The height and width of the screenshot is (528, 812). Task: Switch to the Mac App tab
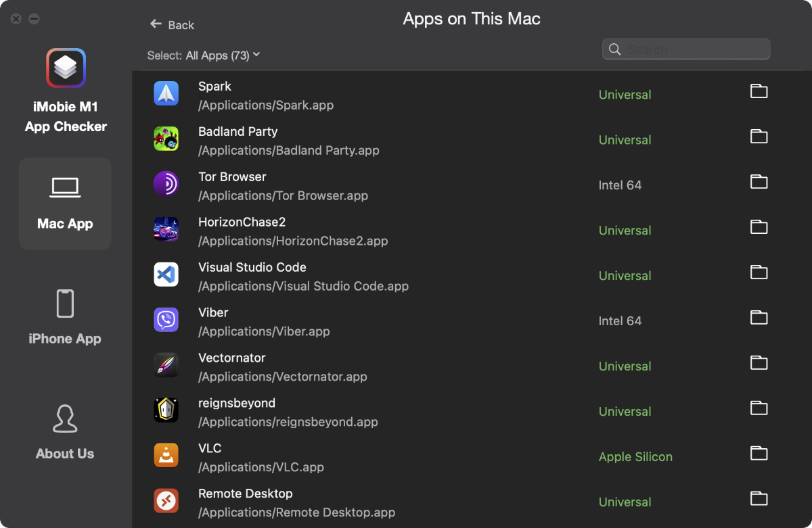pyautogui.click(x=65, y=203)
